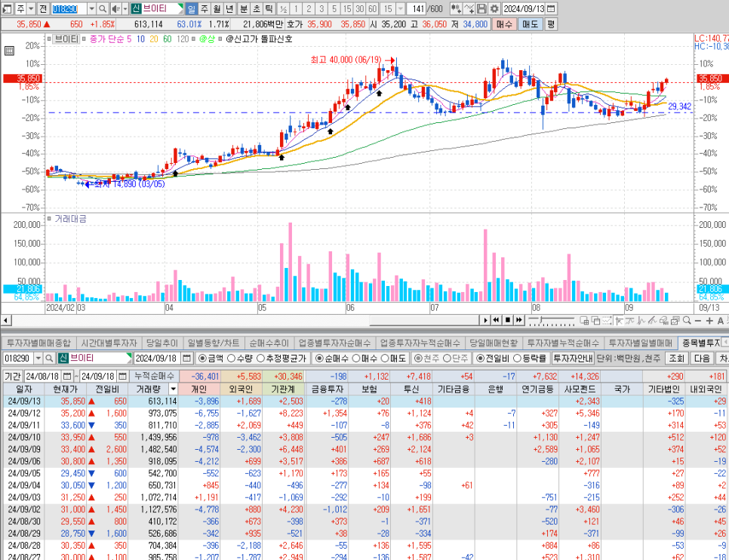Open the 거래량 column sort dropdown
Image resolution: width=729 pixels, height=560 pixels.
173,389
